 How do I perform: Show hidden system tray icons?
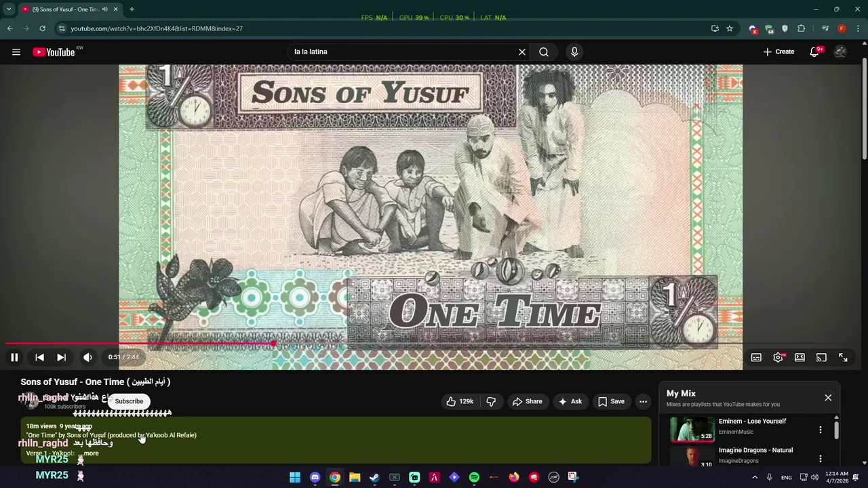(x=755, y=477)
